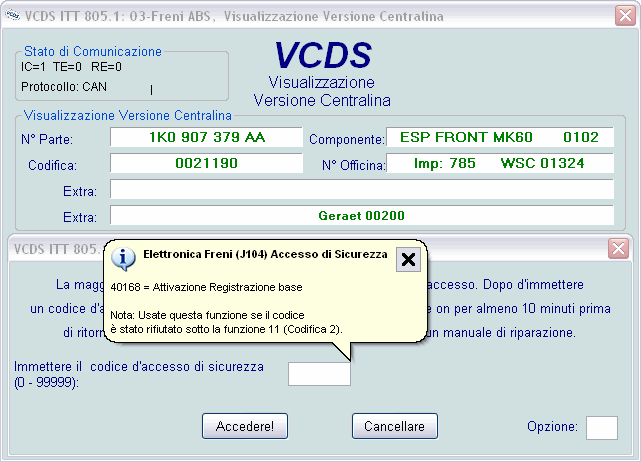
Task: Focus the security access code input field
Action: (x=319, y=374)
